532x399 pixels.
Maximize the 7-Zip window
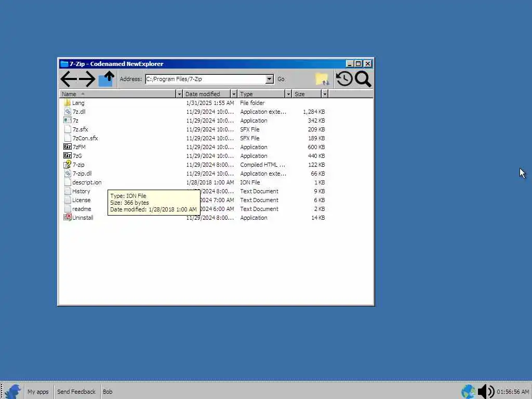358,64
